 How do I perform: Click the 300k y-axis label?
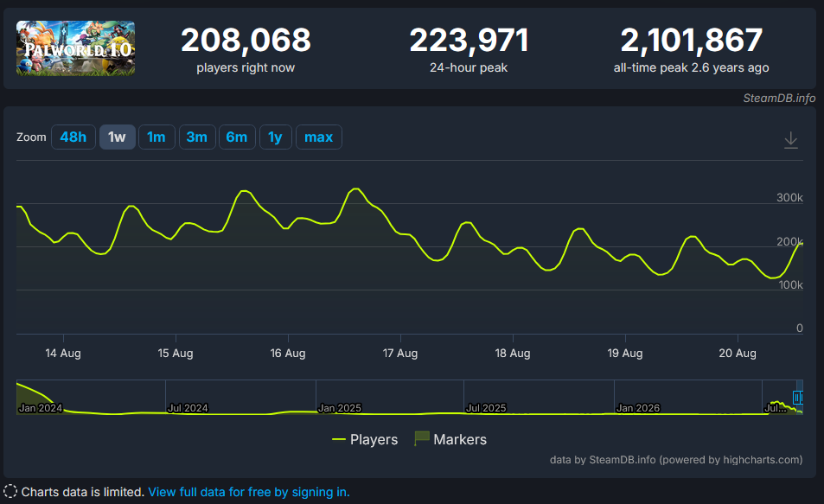(x=789, y=198)
